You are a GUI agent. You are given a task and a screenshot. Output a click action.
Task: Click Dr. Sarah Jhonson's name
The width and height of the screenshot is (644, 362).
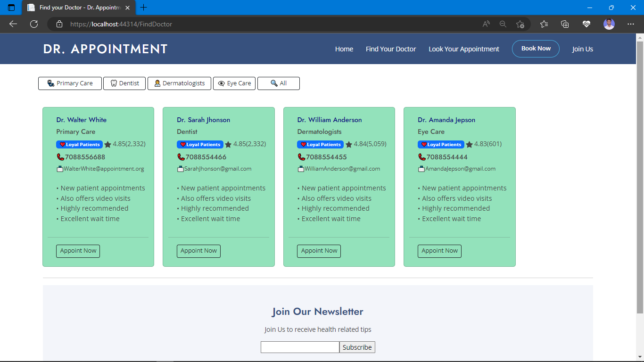(204, 120)
